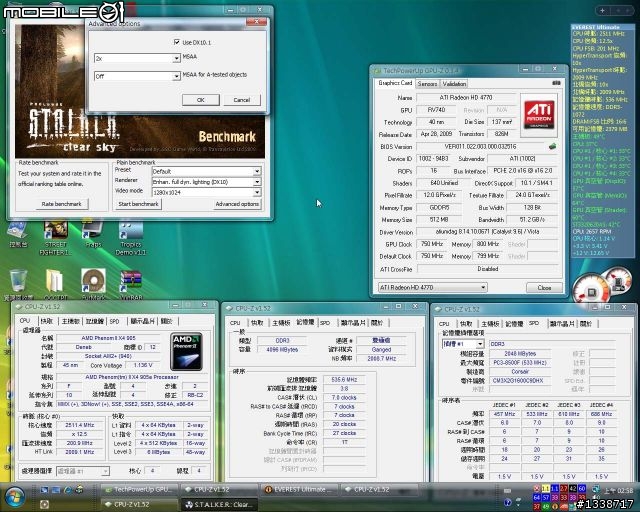640x512 pixels.
Task: Open 主機板 tab in the Phenom II CPU-Z window
Action: point(71,321)
